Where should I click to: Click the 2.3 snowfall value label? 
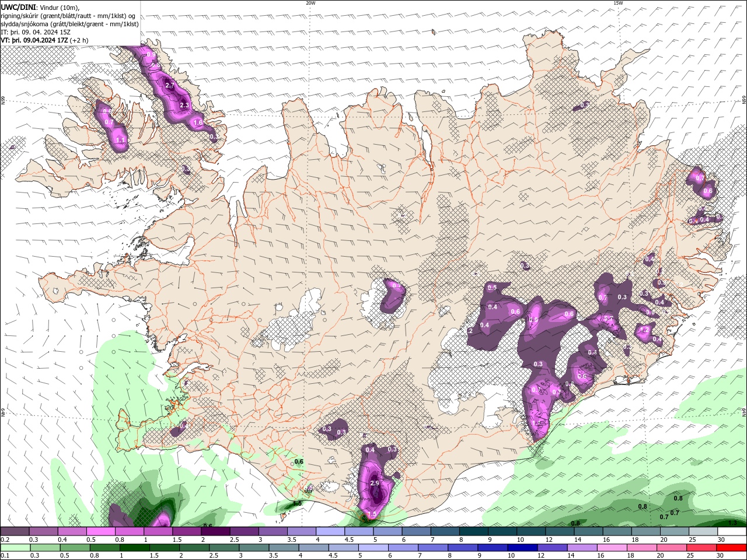click(x=184, y=106)
